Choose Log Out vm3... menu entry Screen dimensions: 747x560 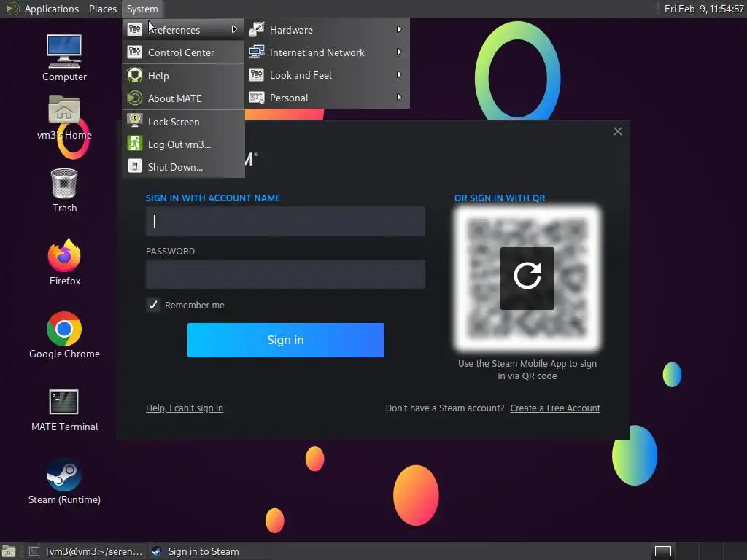point(183,144)
